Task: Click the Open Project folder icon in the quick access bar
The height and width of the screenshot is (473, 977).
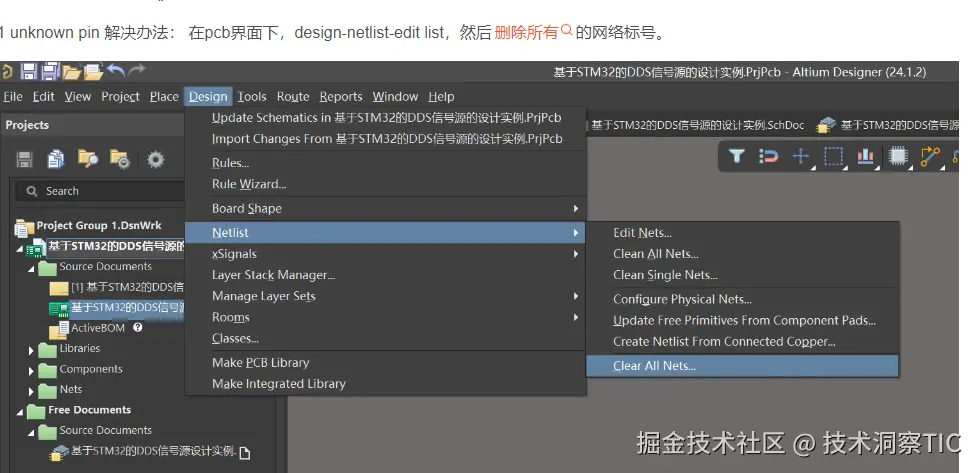Action: click(93, 72)
